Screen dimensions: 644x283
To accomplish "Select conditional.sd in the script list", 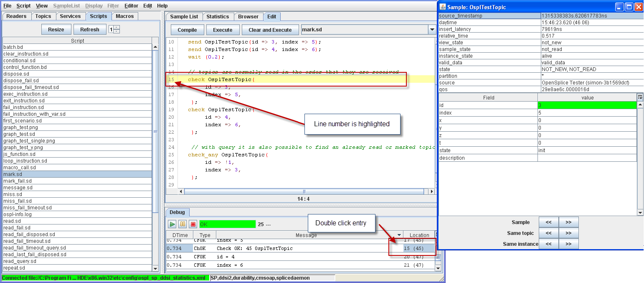I will pos(77,61).
